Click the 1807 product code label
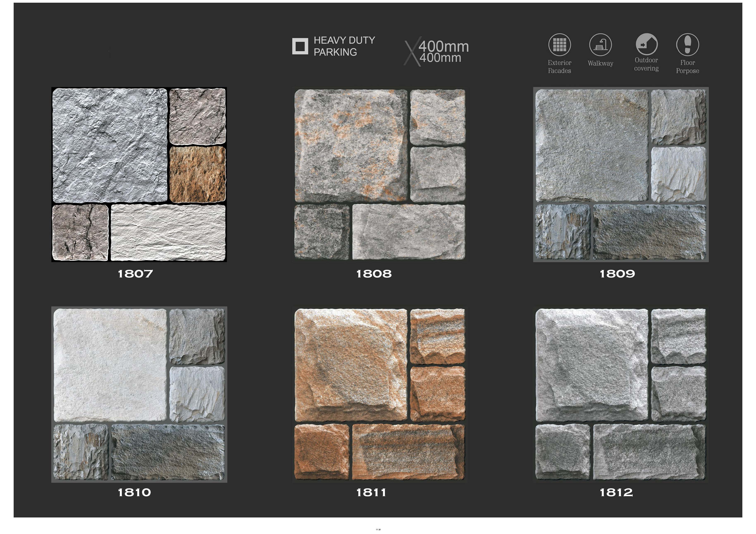This screenshot has width=756, height=534. click(x=135, y=274)
